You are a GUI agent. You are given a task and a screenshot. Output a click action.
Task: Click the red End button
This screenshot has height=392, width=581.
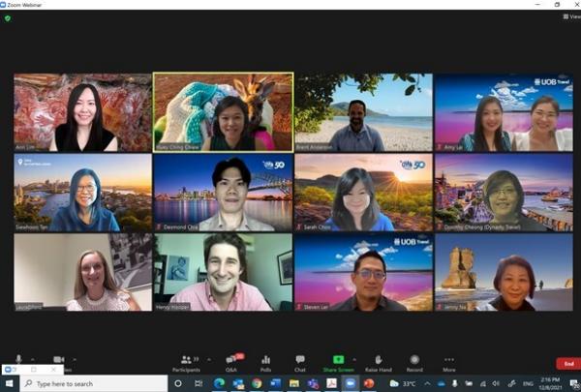pos(568,364)
